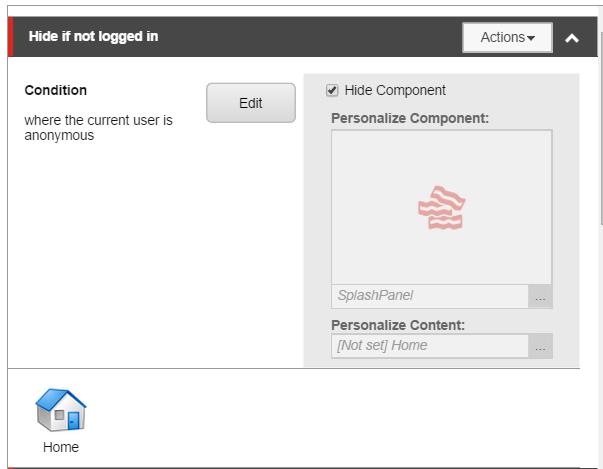
Task: Click the Hide Component label text
Action: click(x=395, y=90)
